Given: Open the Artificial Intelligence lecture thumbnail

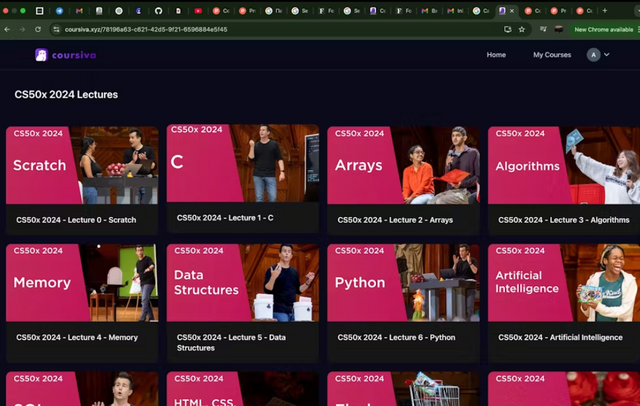Looking at the screenshot, I should coord(564,283).
